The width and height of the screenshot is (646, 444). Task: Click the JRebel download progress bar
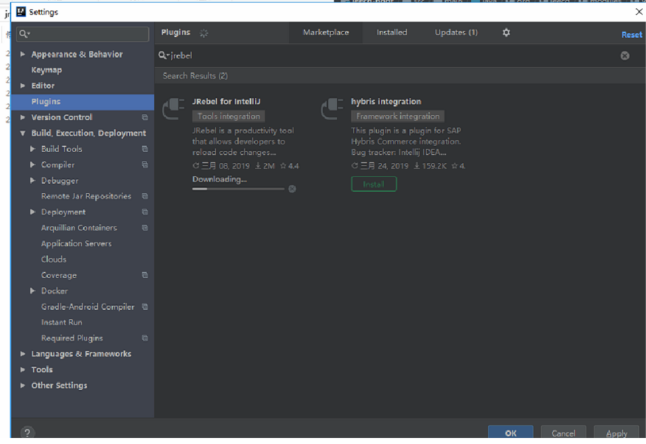point(238,189)
